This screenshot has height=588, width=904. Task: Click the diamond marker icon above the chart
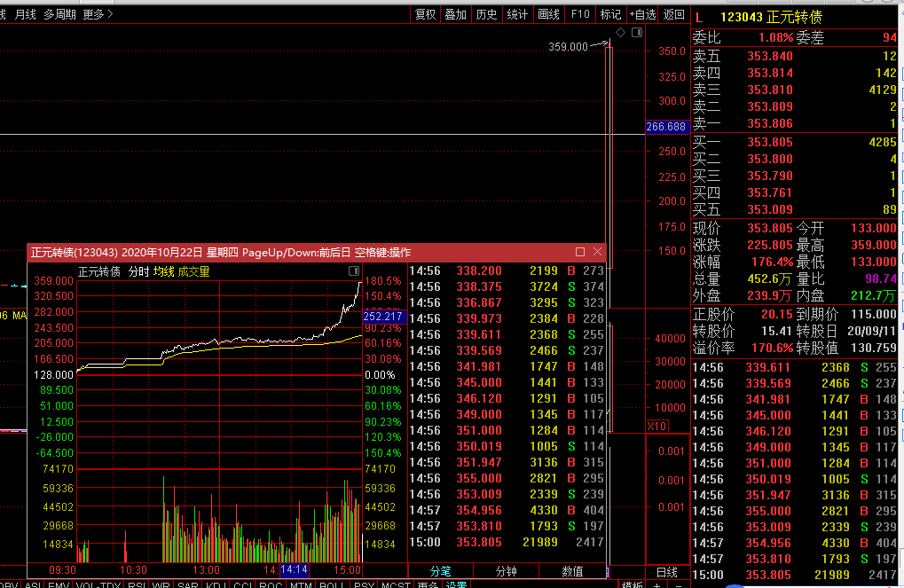(x=620, y=33)
